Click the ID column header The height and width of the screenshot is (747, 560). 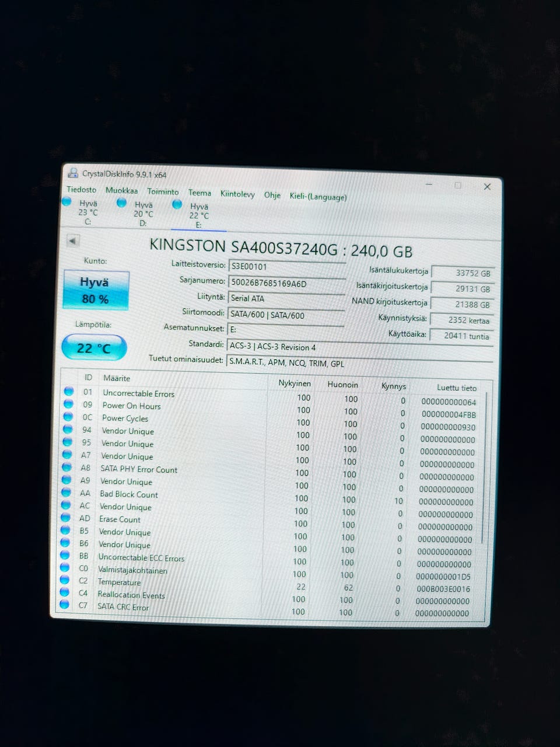(x=88, y=378)
